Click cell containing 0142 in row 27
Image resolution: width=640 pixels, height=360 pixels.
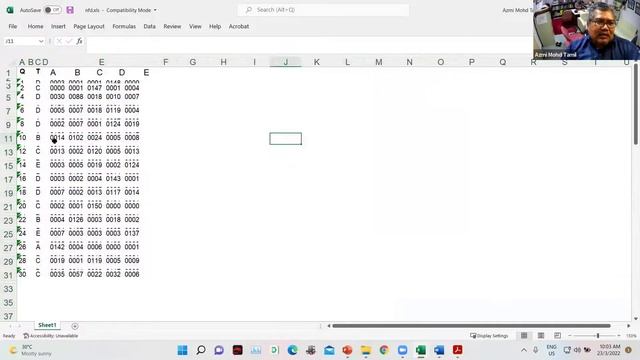pos(57,247)
